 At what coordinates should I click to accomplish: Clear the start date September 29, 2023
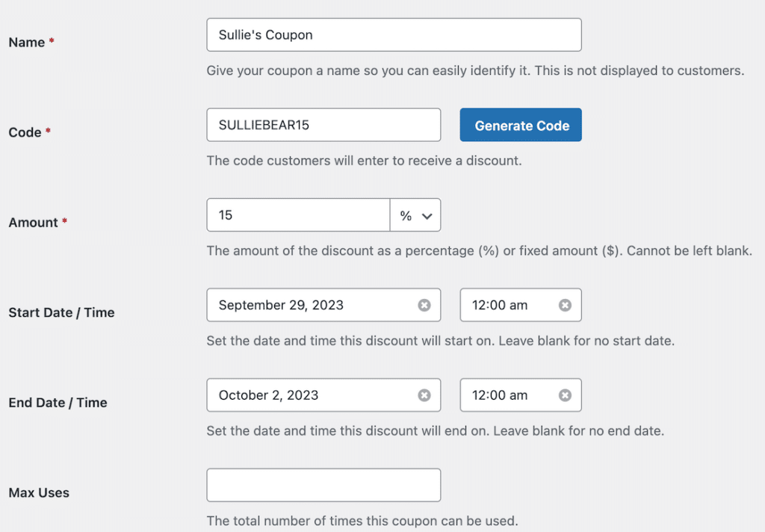coord(425,305)
